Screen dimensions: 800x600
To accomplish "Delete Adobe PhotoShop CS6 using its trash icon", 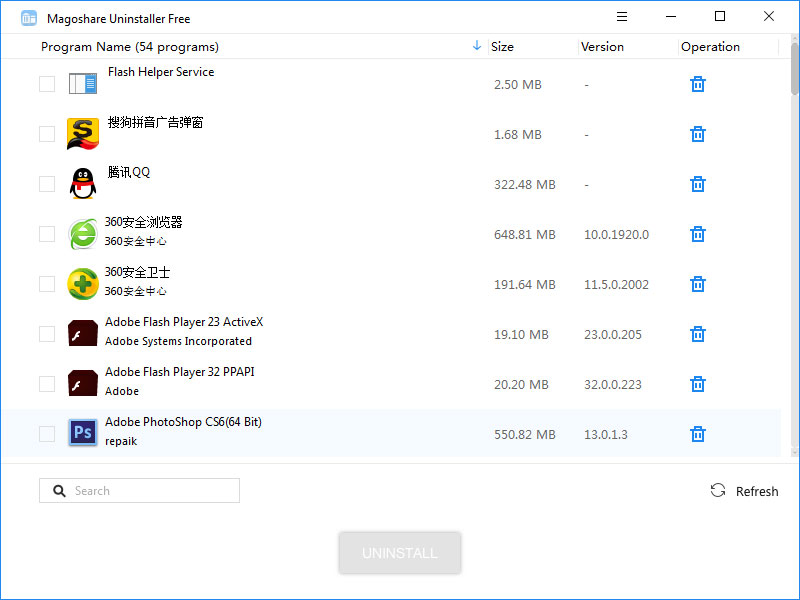I will pos(697,433).
